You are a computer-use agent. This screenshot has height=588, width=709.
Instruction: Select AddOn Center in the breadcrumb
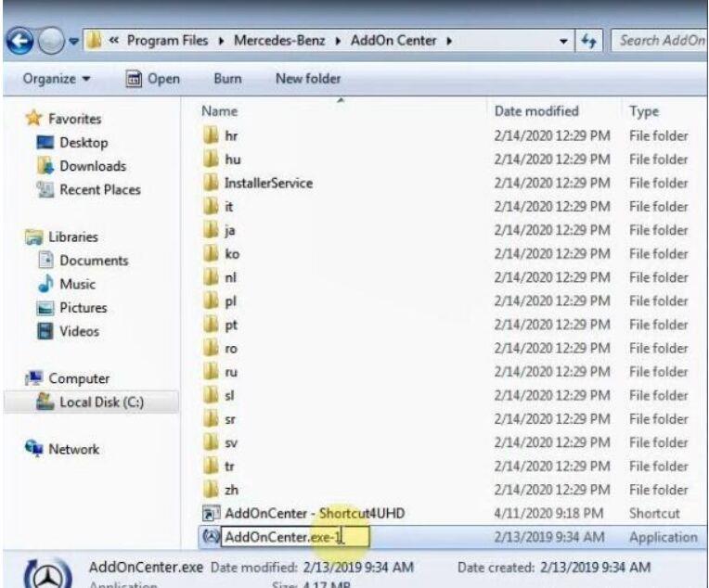[x=393, y=41]
